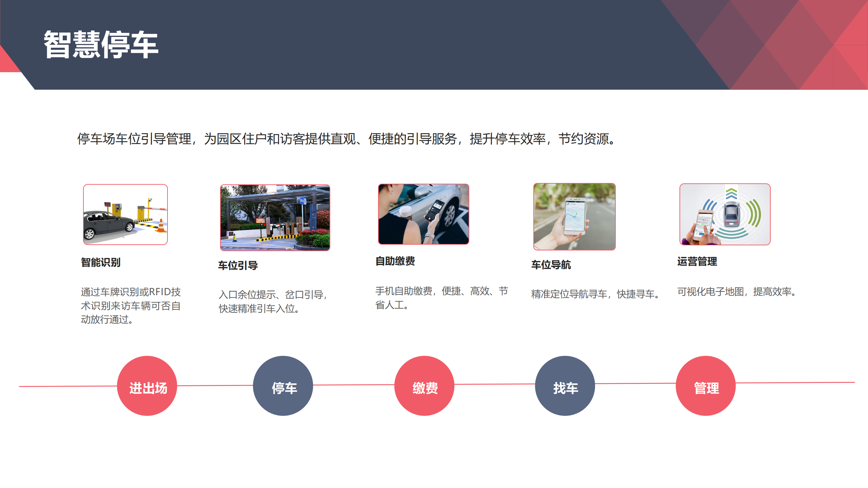
Task: Click the 车位导航 heading
Action: pyautogui.click(x=551, y=265)
